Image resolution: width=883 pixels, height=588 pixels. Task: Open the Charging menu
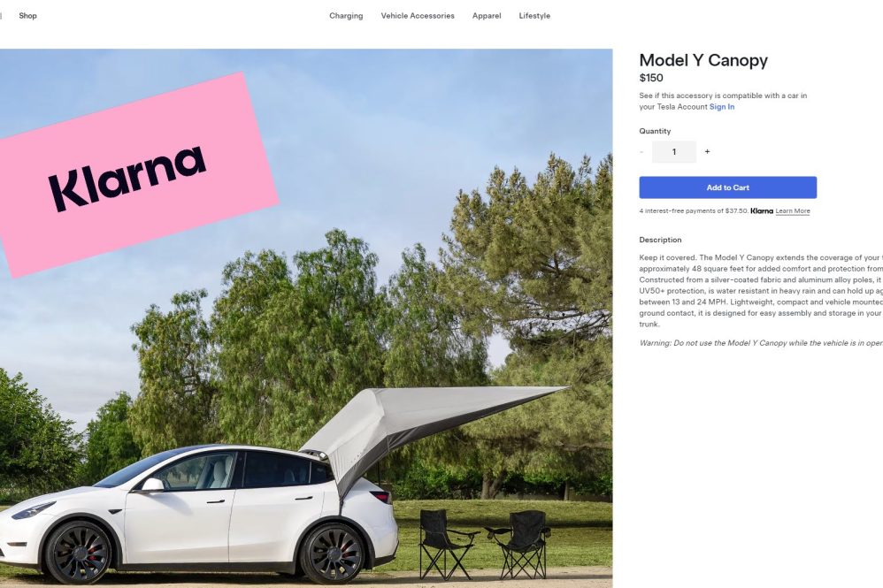click(x=346, y=16)
